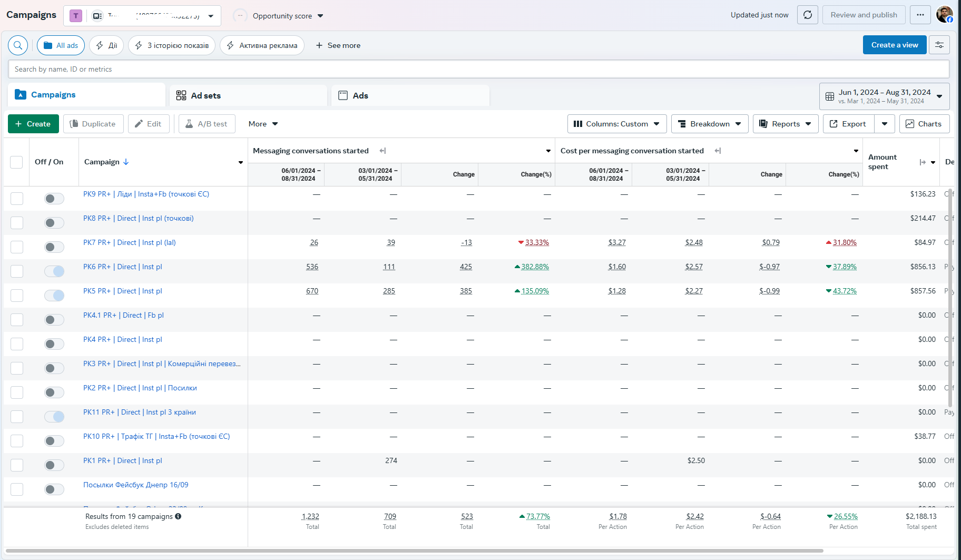Open the Campaign column header menu

pos(241,162)
